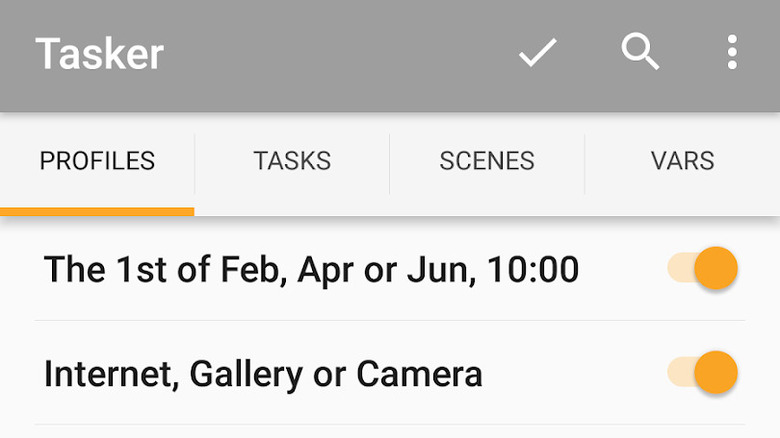Screen dimensions: 780x438
Task: Disable the 1st of Feb profile switch
Action: [703, 269]
